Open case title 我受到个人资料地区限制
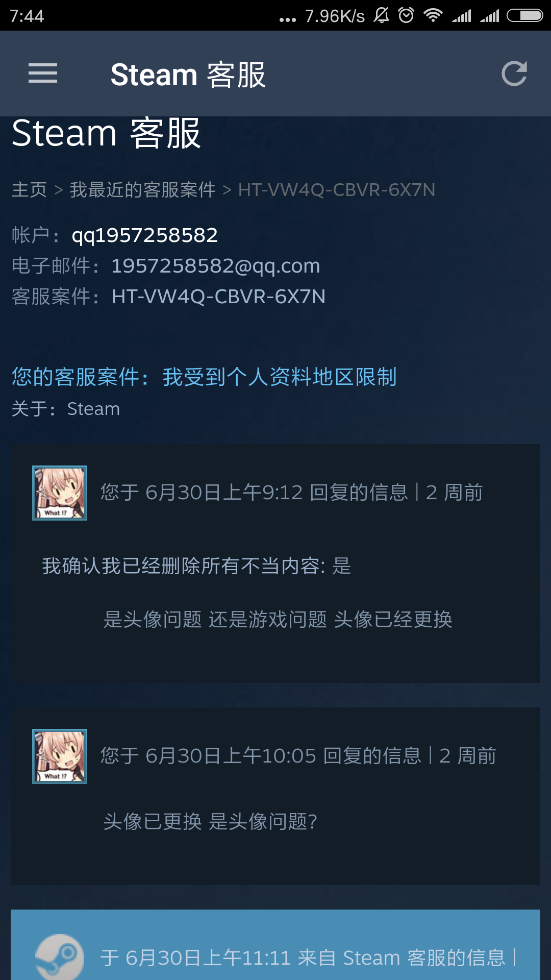 280,377
